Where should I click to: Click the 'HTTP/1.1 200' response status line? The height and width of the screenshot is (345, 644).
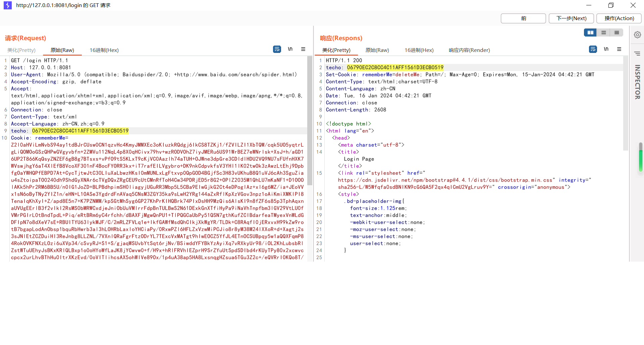point(344,61)
